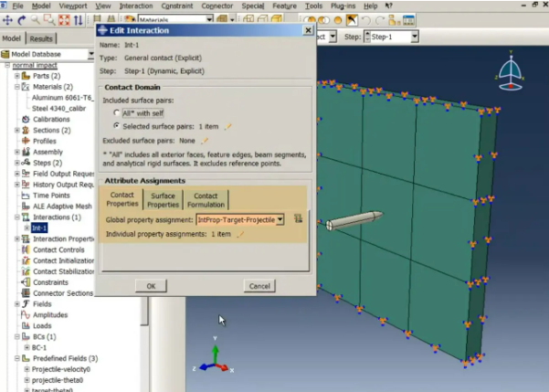Edit the selected surface pairs pencil
The image size is (549, 392).
tap(227, 126)
